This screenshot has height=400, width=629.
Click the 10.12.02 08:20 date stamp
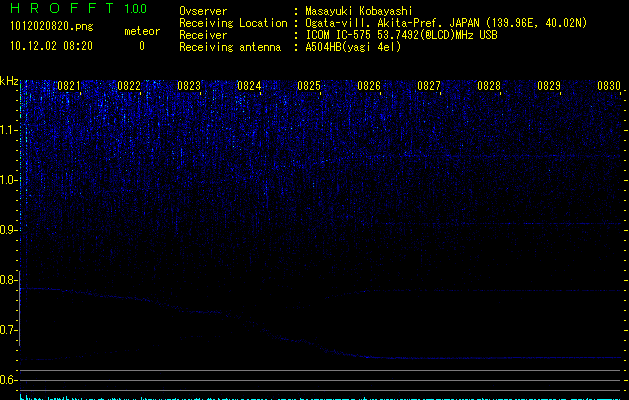(x=51, y=46)
